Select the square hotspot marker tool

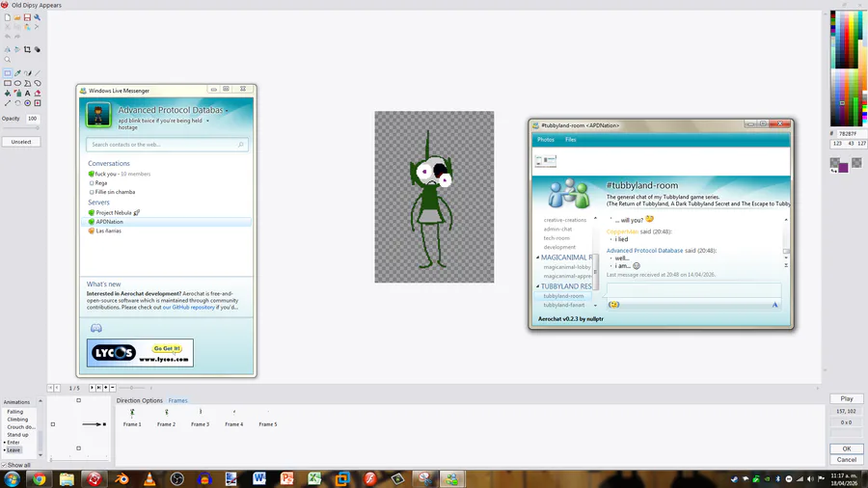pos(37,103)
